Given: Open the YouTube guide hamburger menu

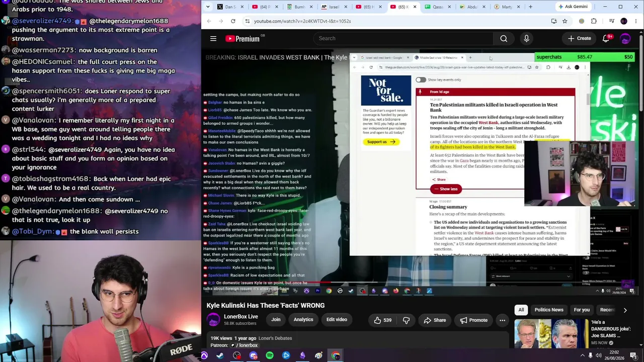Looking at the screenshot, I should 213,39.
